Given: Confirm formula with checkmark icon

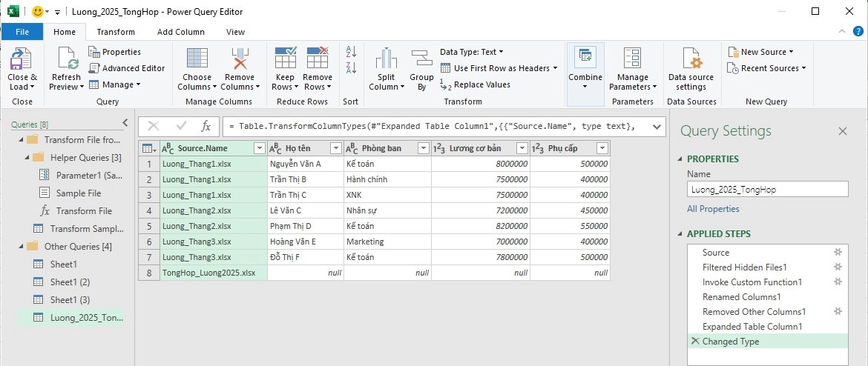Looking at the screenshot, I should coord(181,127).
